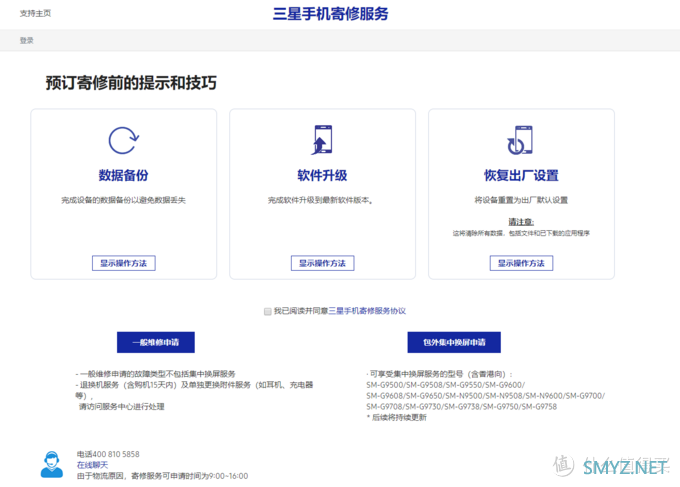Open the 三星手机寄修服务协议 agreement link

click(x=367, y=311)
